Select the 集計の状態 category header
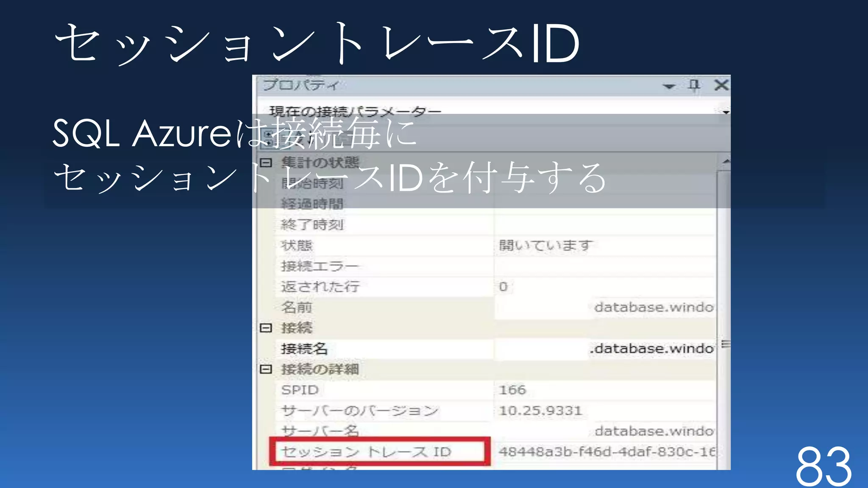The width and height of the screenshot is (868, 488). pos(320,163)
